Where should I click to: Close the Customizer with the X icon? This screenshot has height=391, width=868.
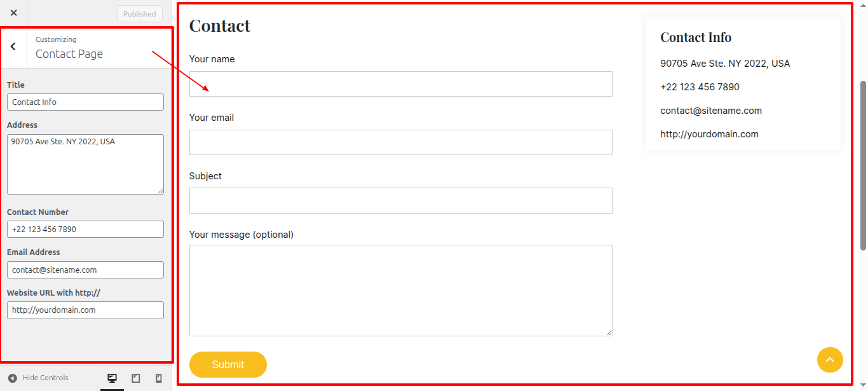13,13
